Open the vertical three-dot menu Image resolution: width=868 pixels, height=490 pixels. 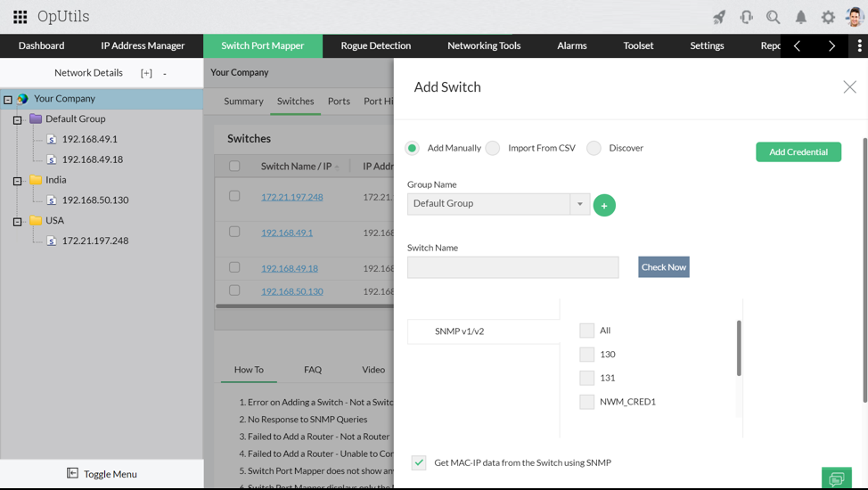(859, 46)
